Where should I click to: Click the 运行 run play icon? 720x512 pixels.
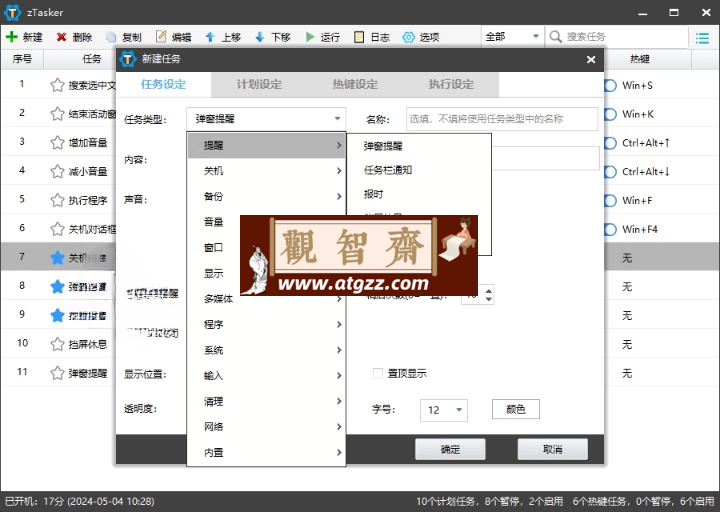(310, 37)
